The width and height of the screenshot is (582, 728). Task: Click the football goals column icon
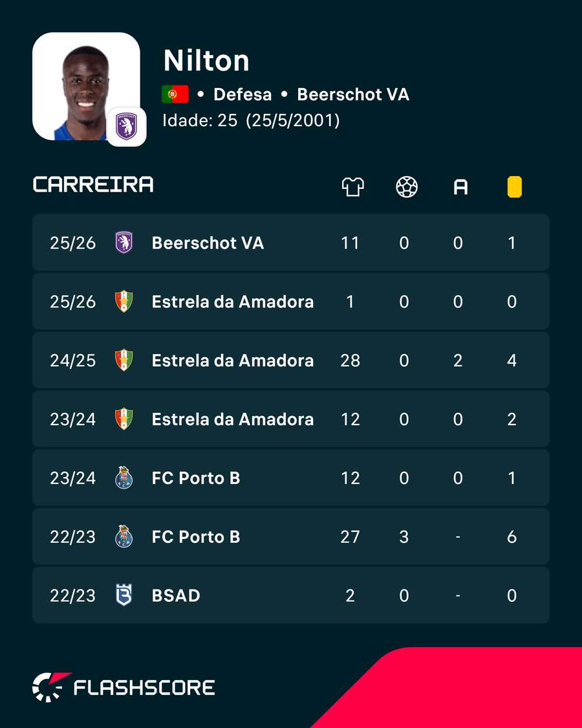pos(407,187)
